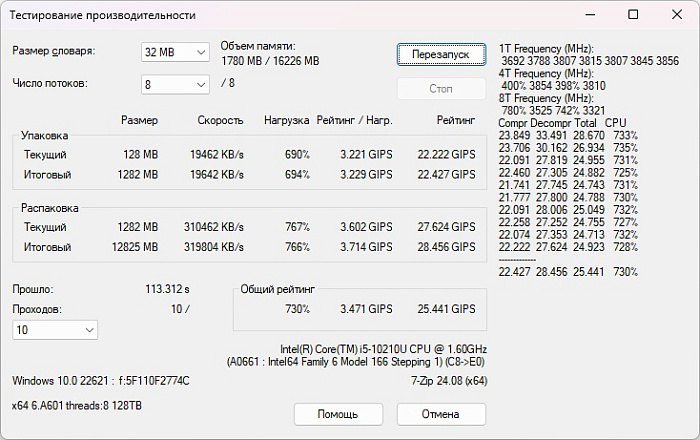Click the Проходов label

[37, 309]
